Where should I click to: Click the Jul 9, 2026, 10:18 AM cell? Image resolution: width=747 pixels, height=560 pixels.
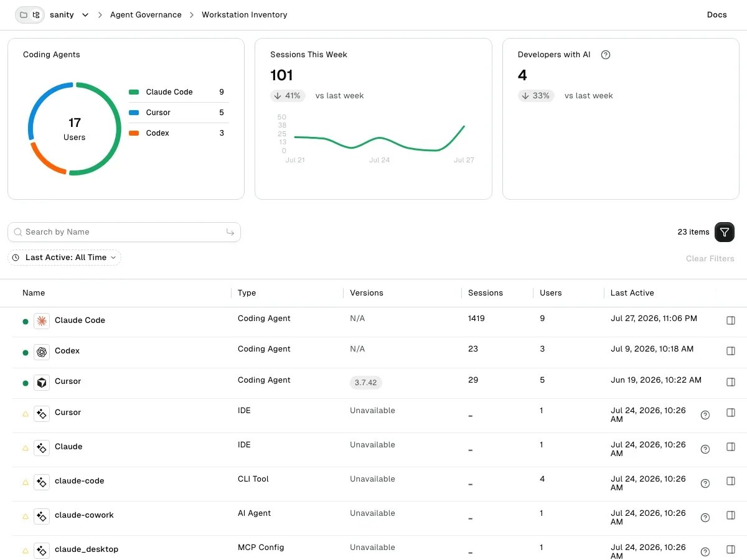tap(652, 349)
